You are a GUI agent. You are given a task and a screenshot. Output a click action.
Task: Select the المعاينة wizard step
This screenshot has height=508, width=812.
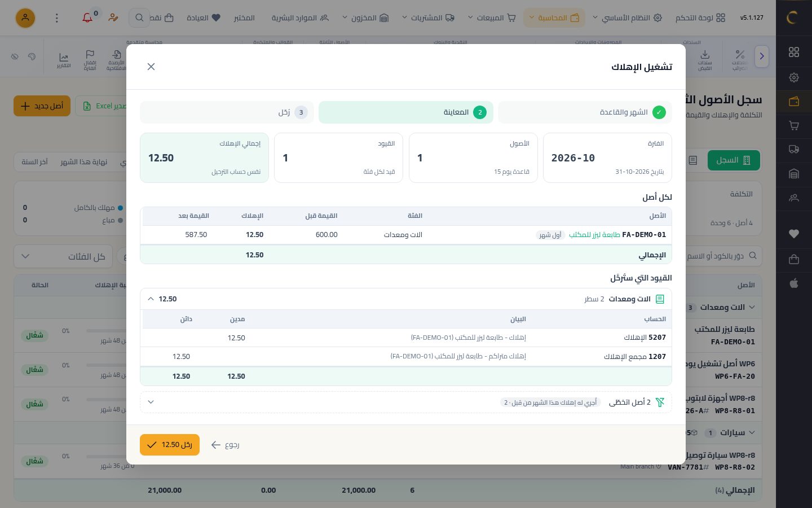point(406,112)
